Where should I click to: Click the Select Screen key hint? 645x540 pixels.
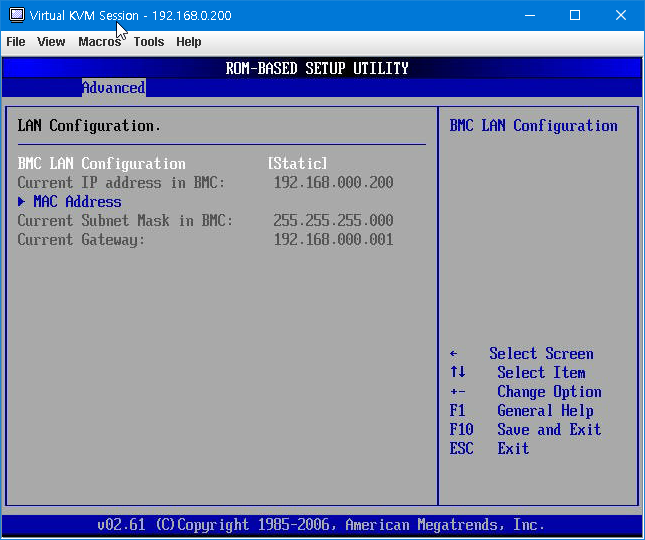tap(522, 353)
